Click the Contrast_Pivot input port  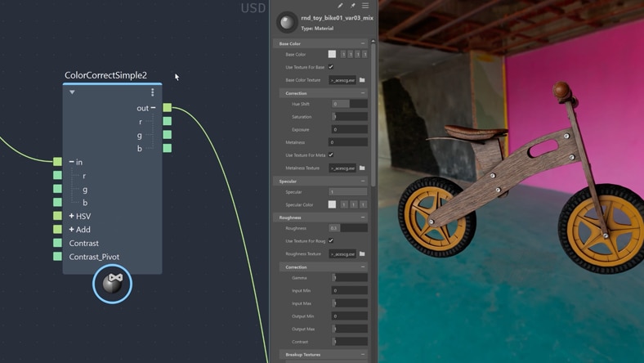57,257
